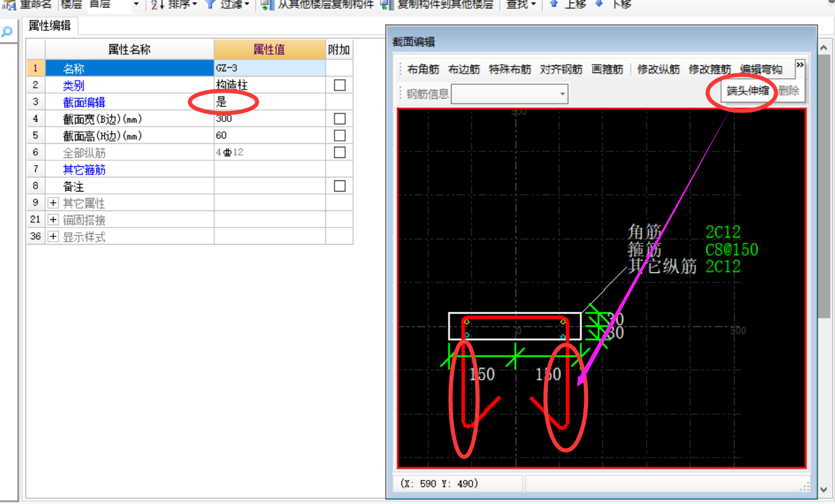Click 其它纵筋 2C12 label in drawing
Image resolution: width=835 pixels, height=504 pixels.
click(684, 266)
